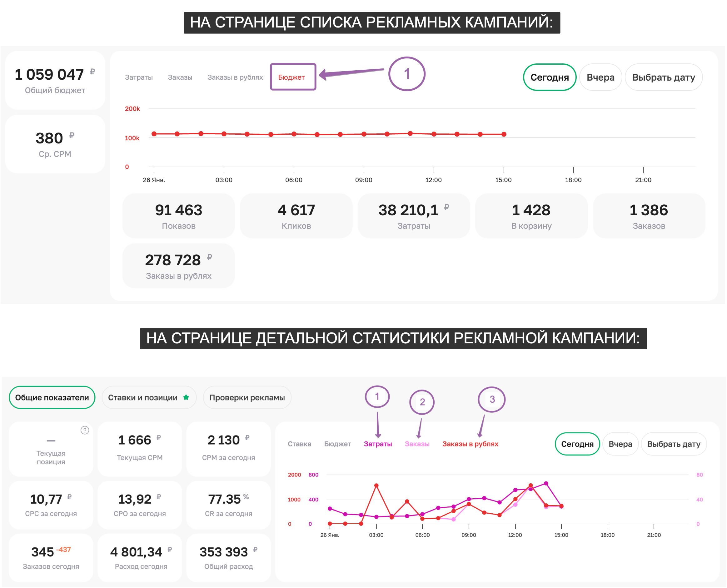The height and width of the screenshot is (588, 727).
Task: Click the numbered circle 2 above Заказы
Action: [x=422, y=402]
